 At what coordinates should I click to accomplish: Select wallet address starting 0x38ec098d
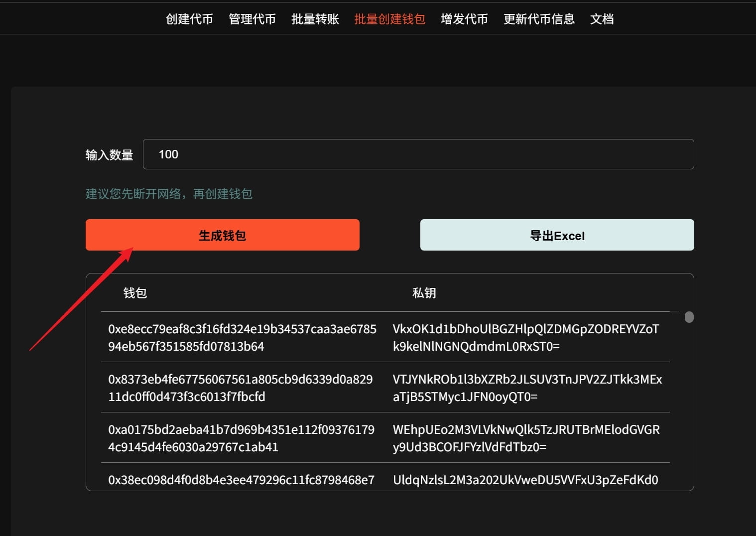(x=242, y=480)
